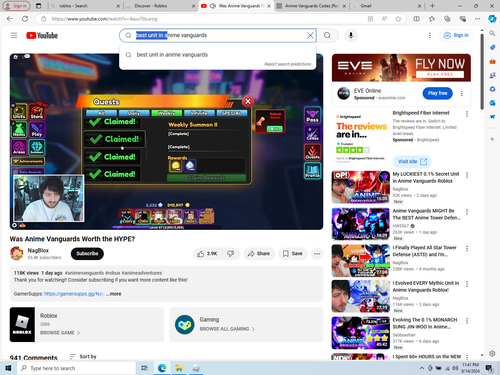The height and width of the screenshot is (375, 500).
Task: Open Brightspeed Fiber Internet ad options menu
Action: (x=467, y=114)
